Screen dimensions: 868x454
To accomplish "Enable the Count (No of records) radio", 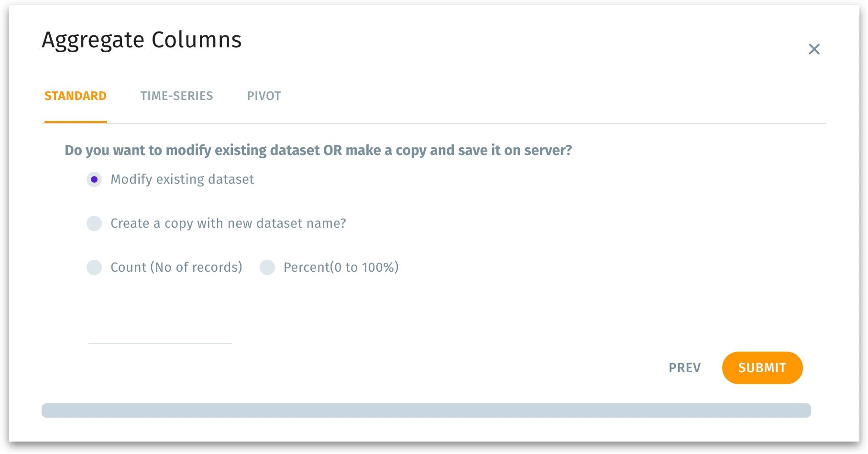I will coord(94,267).
